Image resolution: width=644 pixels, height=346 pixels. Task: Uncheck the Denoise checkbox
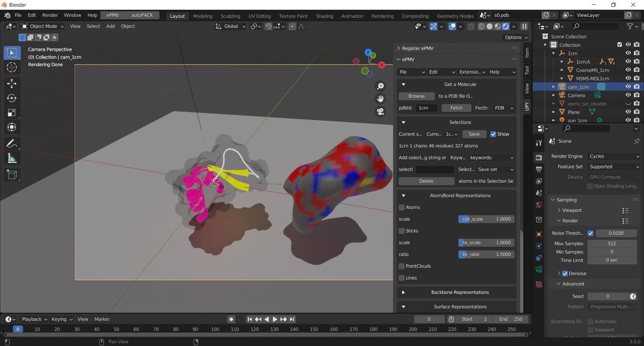(565, 273)
